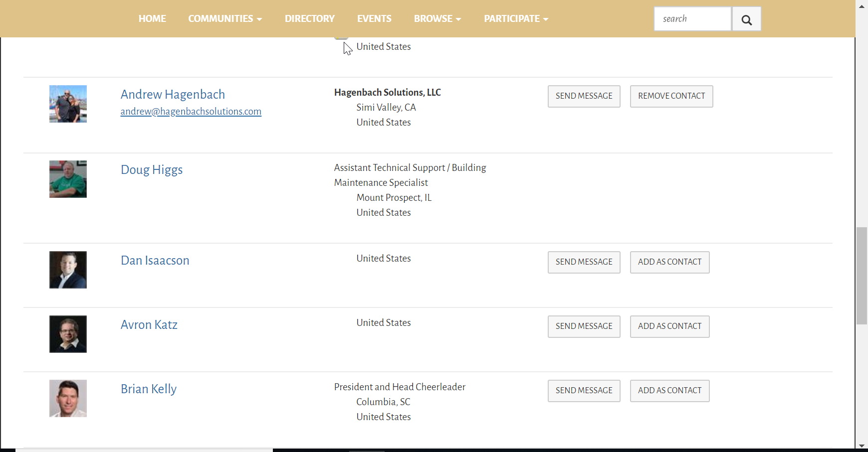Click Avron Katz's profile photo
This screenshot has height=452, width=868.
click(x=68, y=334)
